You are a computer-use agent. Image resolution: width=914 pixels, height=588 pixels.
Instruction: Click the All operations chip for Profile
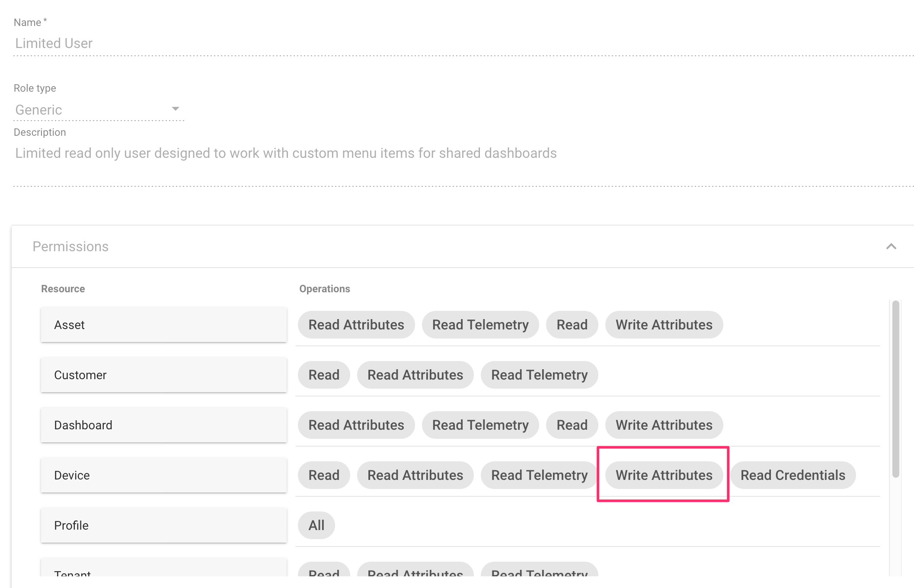click(316, 525)
